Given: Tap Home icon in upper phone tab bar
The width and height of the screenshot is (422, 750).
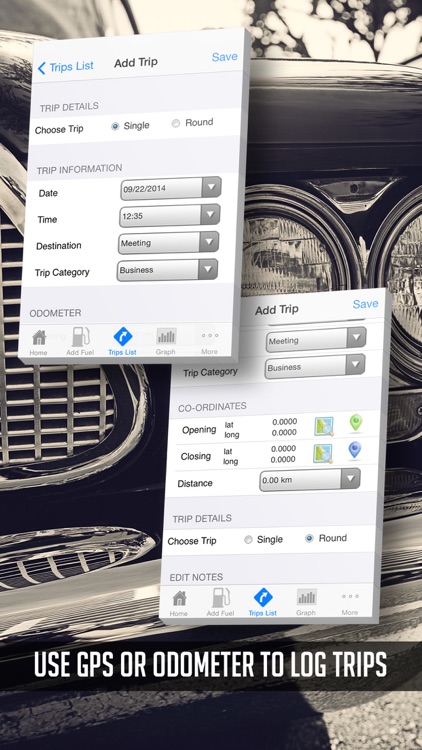Looking at the screenshot, I should 39,338.
